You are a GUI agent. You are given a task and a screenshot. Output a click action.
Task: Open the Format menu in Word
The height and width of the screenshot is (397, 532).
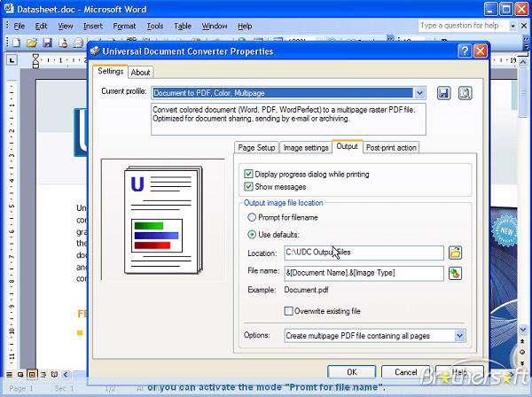(x=124, y=26)
